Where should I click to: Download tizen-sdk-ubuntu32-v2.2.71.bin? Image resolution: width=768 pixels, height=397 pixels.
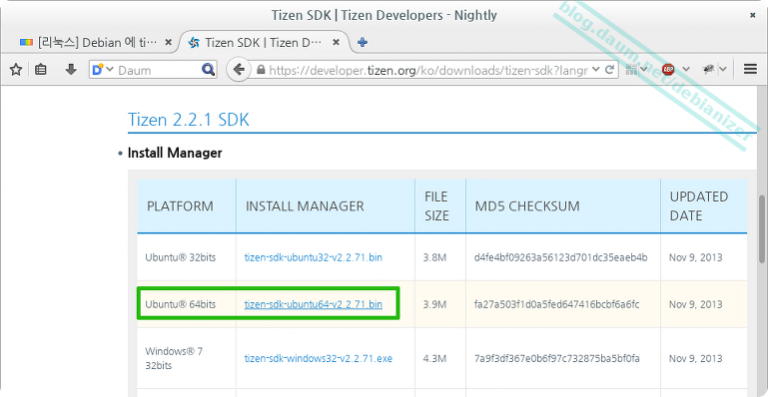(313, 257)
